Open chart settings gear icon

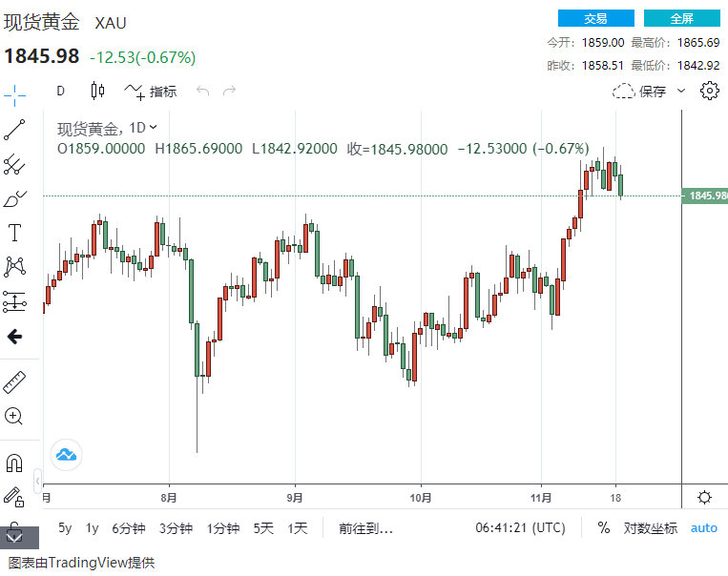click(x=709, y=92)
